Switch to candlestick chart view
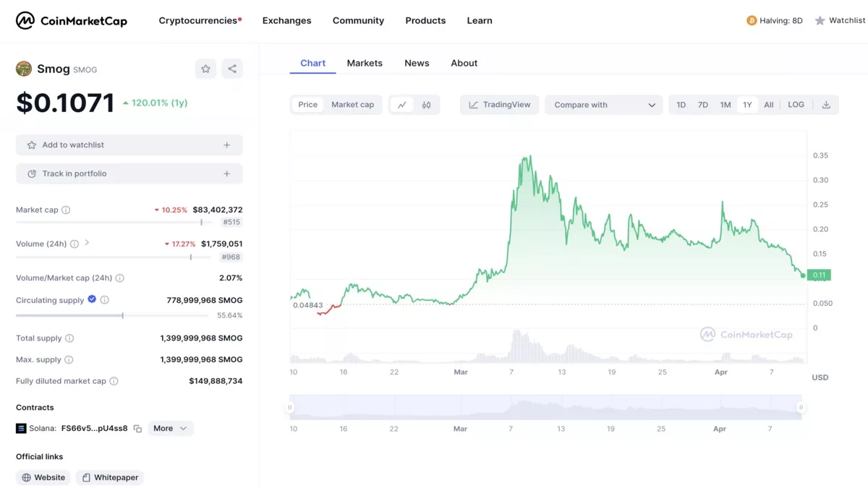Viewport: 868px width, 488px height. point(427,105)
